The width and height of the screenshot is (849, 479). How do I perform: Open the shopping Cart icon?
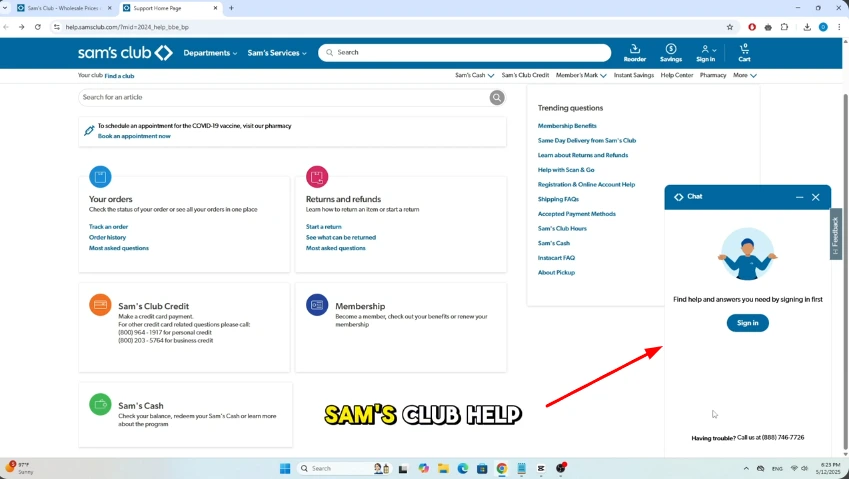pyautogui.click(x=744, y=53)
